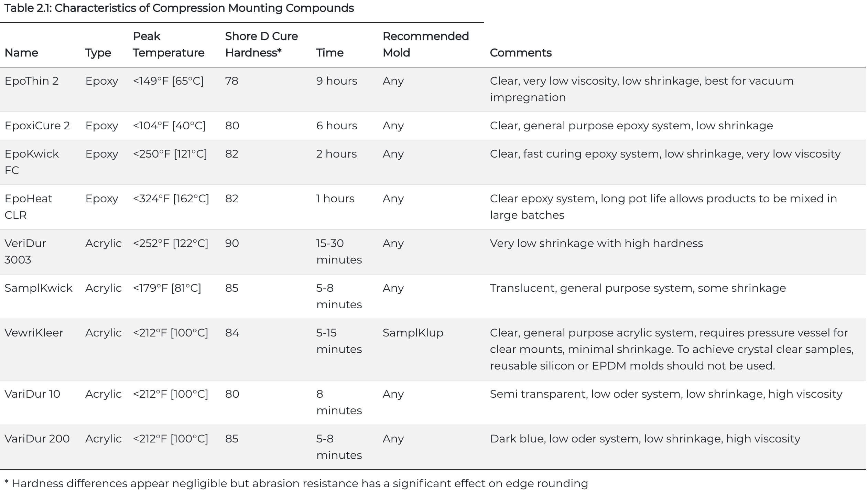The width and height of the screenshot is (868, 492).
Task: Click the 'SamplKlup' recommended mold cell
Action: click(x=413, y=333)
